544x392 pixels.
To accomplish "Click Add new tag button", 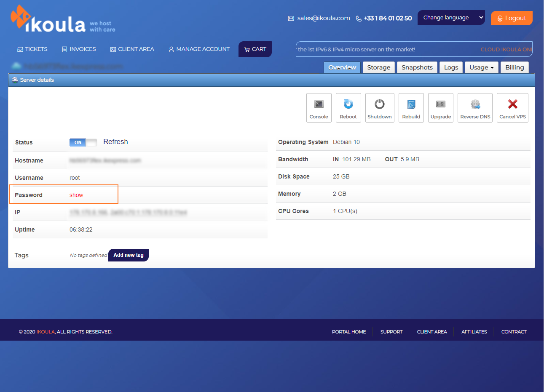I will (129, 255).
